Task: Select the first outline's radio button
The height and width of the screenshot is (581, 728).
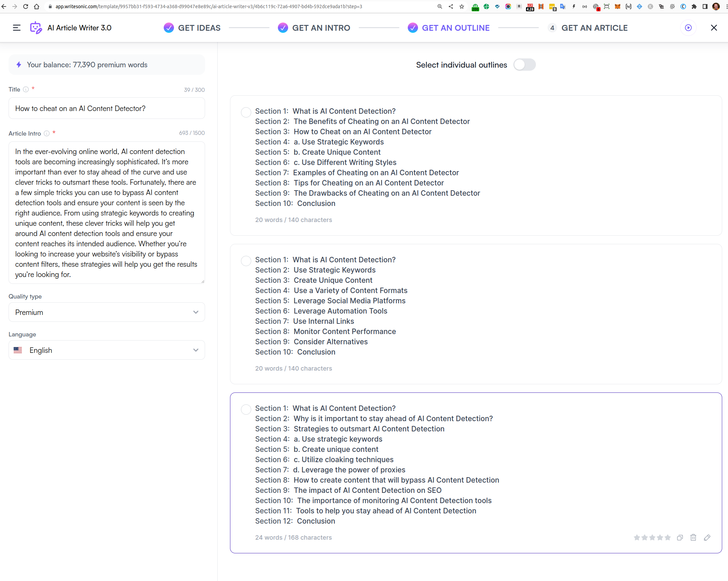Action: [246, 112]
